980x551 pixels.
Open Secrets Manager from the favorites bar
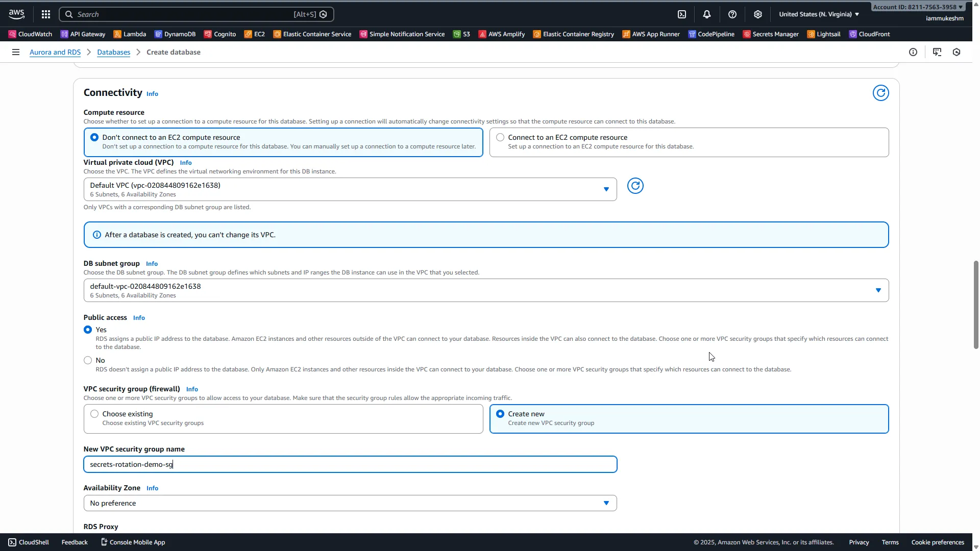(775, 34)
